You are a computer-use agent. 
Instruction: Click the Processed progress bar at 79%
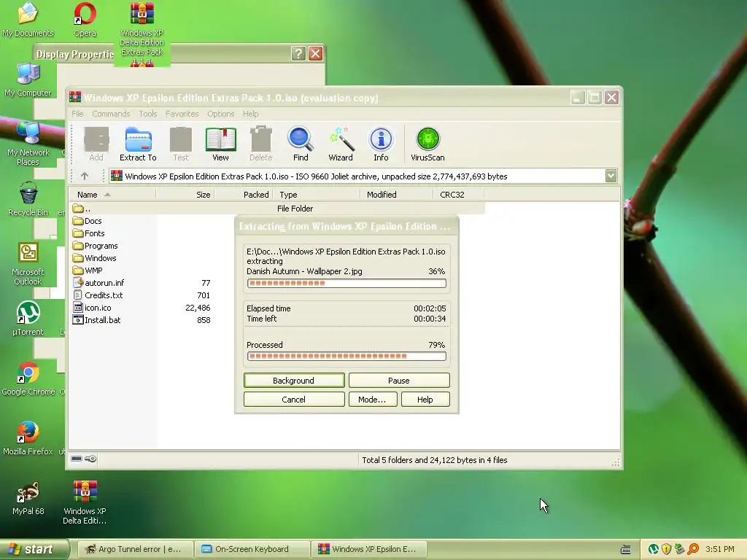[347, 356]
